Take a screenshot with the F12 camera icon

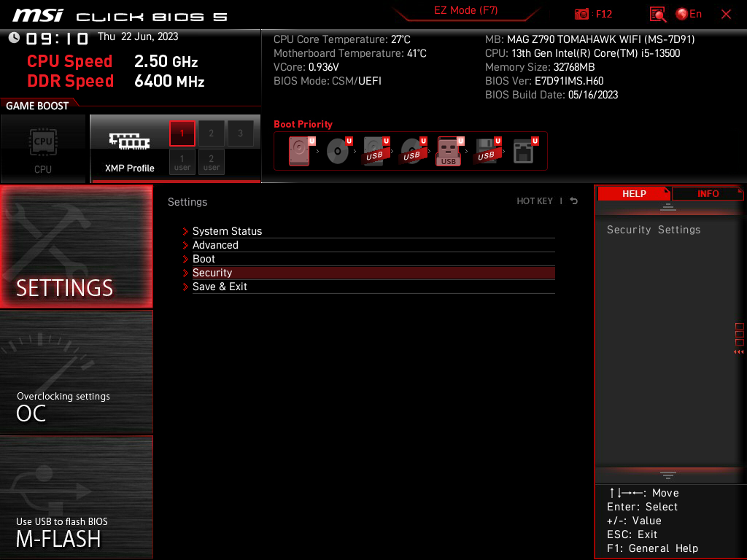tap(581, 15)
